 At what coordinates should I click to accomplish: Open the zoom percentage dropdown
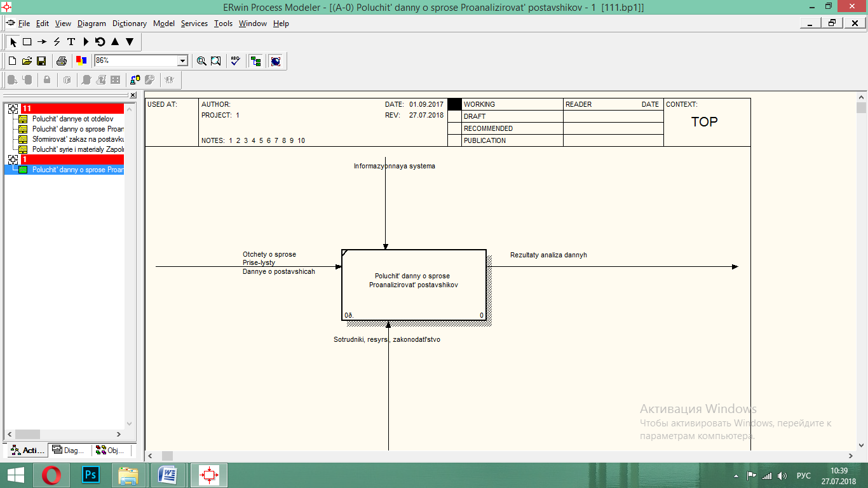(x=183, y=61)
